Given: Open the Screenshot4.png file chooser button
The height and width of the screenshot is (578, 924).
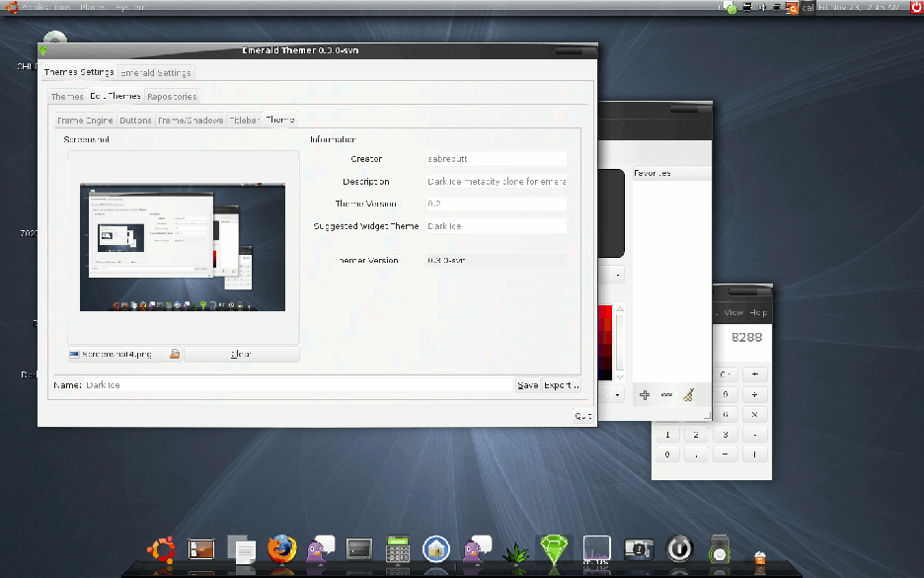Looking at the screenshot, I should [x=124, y=354].
